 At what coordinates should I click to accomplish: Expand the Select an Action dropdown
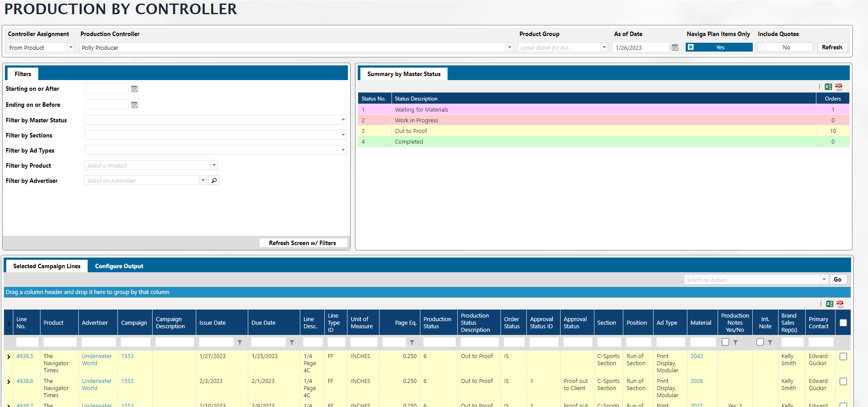pos(824,280)
